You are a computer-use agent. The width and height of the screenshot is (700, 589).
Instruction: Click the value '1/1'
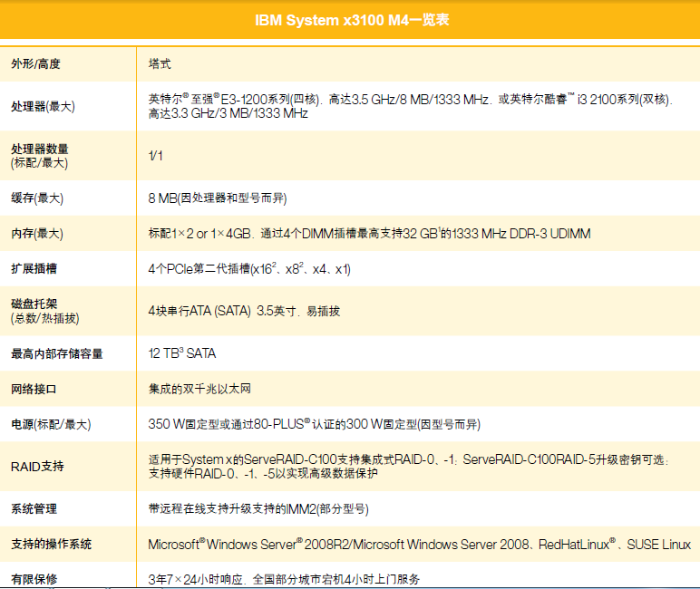coord(155,156)
